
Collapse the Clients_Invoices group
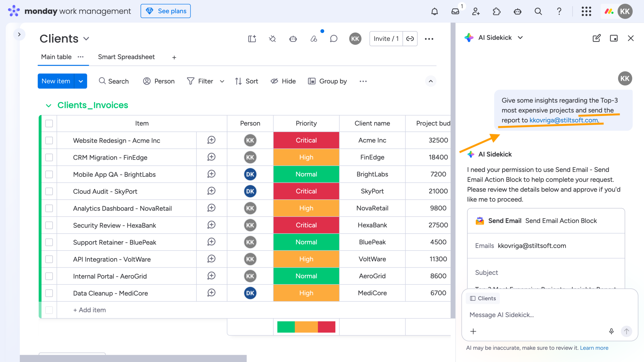tap(49, 105)
